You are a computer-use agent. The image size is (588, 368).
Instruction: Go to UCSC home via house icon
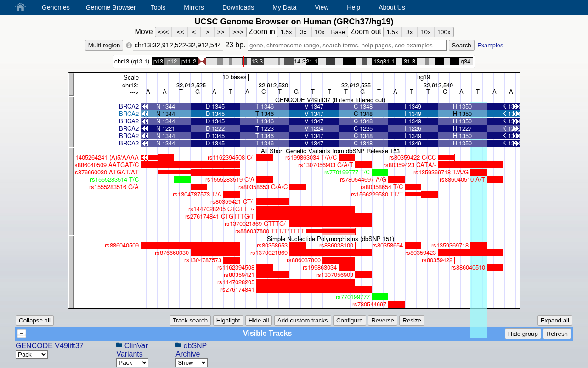[x=20, y=7]
